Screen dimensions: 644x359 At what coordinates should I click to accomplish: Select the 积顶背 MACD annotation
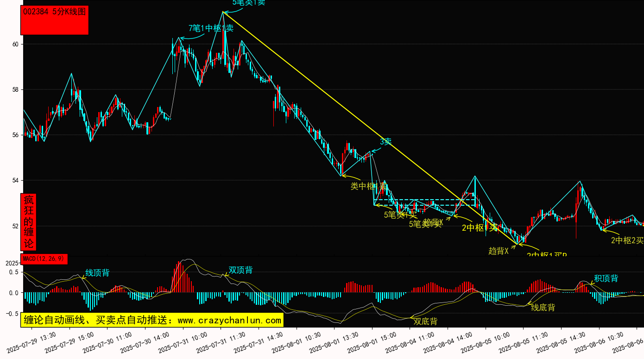tap(606, 278)
